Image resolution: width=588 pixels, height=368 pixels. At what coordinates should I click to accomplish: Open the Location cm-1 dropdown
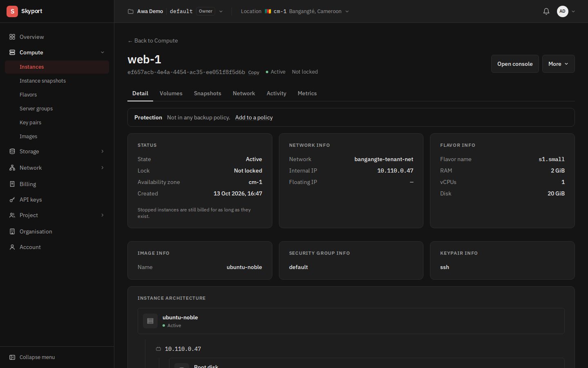[x=295, y=11]
